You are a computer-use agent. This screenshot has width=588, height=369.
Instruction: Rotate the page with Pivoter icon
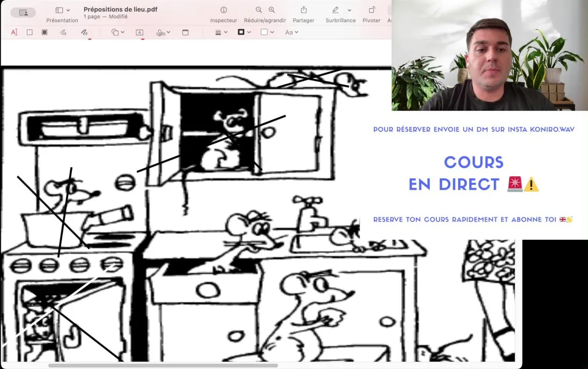click(x=372, y=10)
